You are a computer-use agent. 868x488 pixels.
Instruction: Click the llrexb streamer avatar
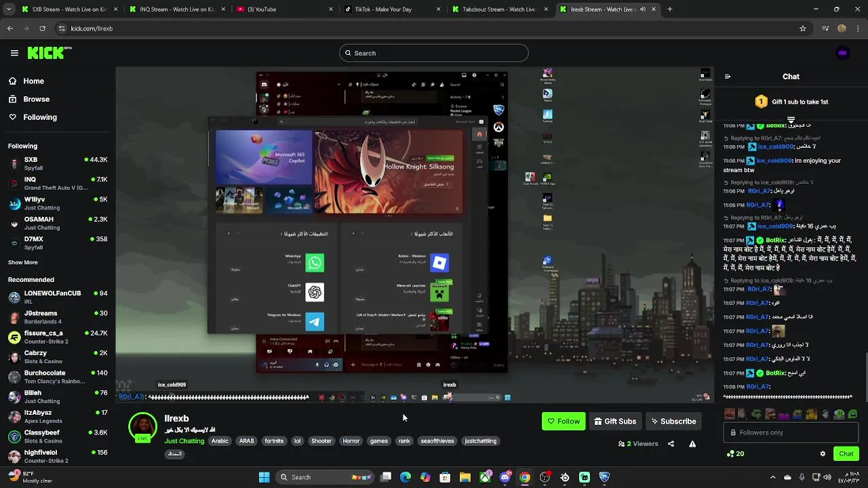(143, 427)
